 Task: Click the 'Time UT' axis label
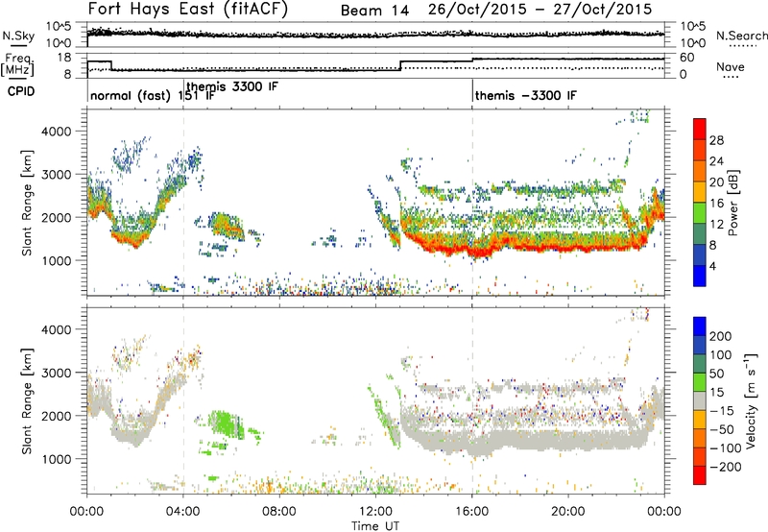(375, 525)
